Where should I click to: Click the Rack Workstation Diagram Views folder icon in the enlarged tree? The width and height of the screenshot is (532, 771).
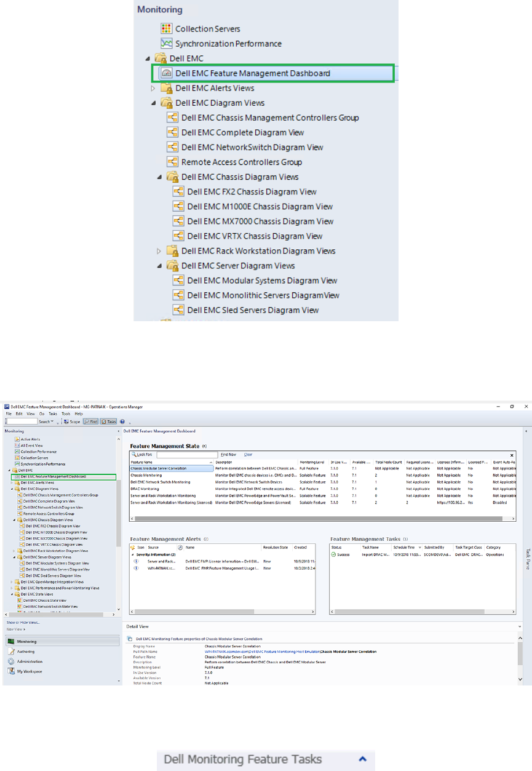coord(173,250)
